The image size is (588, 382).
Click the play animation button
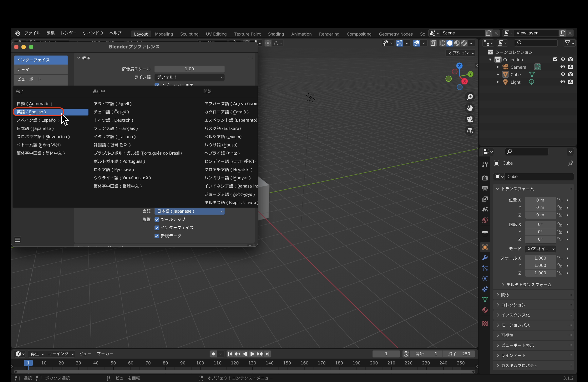point(252,354)
